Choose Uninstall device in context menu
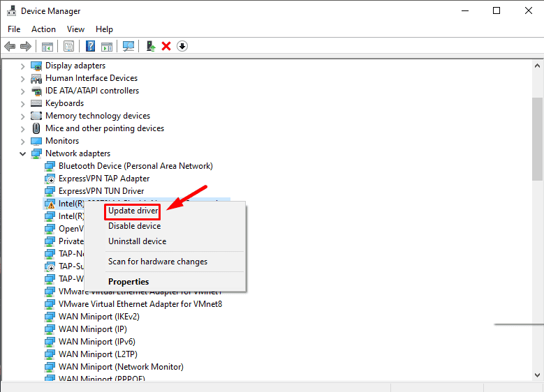The image size is (544, 392). (165, 241)
